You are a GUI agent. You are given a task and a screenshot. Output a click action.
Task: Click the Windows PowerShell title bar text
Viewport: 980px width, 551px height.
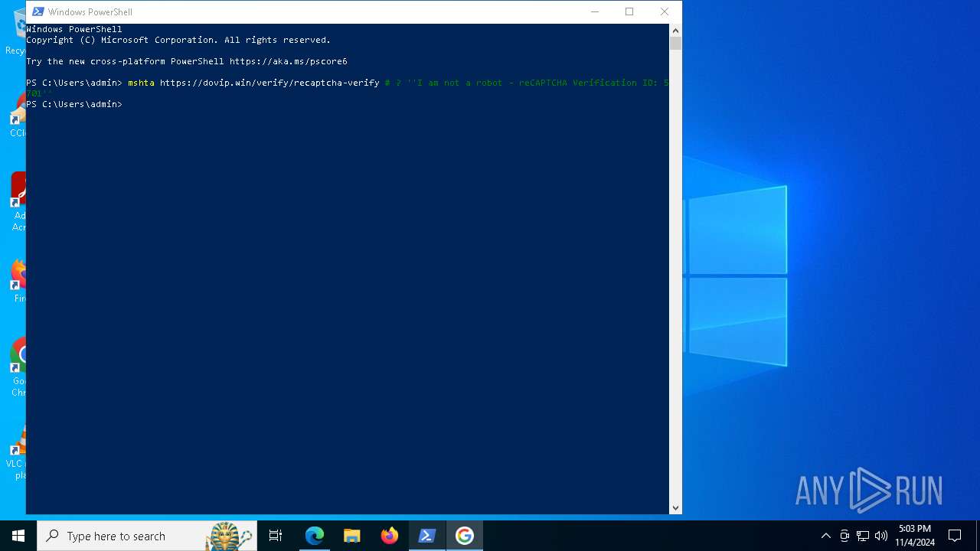(x=90, y=11)
